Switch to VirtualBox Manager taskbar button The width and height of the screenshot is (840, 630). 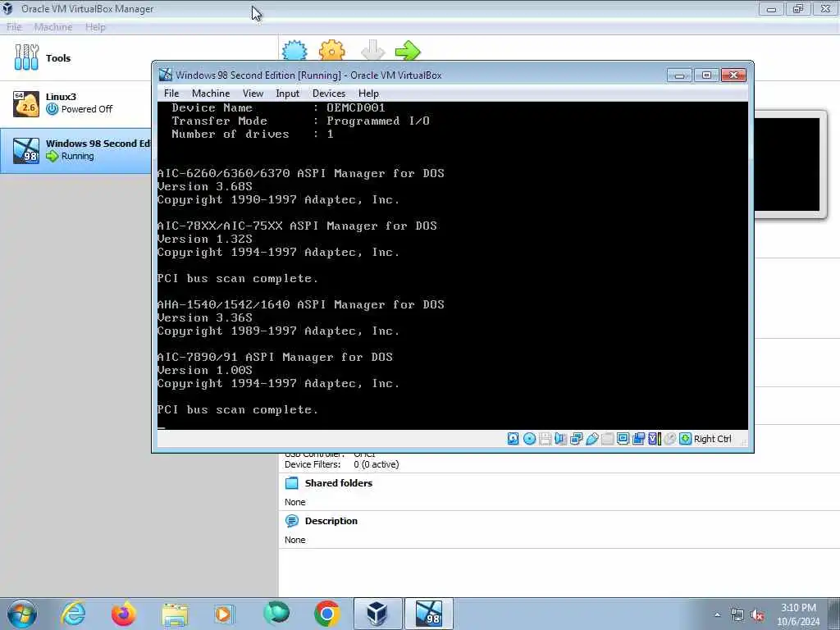click(377, 614)
